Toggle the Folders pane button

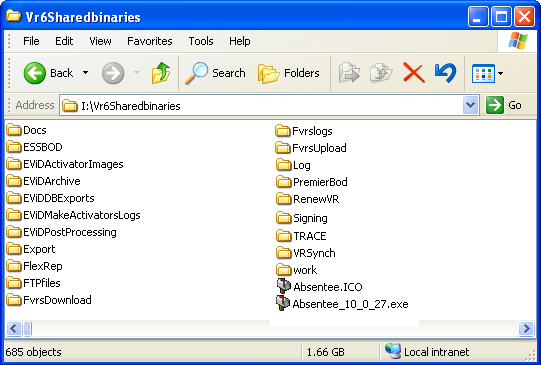point(288,73)
